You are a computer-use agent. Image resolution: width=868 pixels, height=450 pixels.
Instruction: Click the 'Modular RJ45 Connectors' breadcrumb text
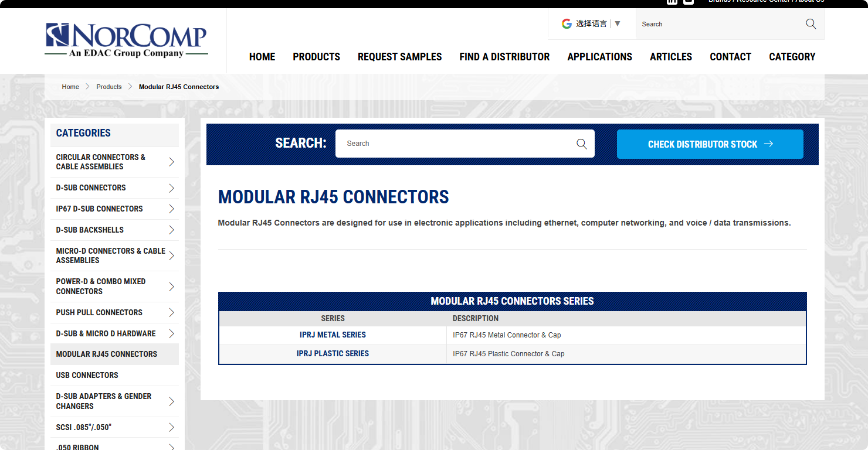179,87
